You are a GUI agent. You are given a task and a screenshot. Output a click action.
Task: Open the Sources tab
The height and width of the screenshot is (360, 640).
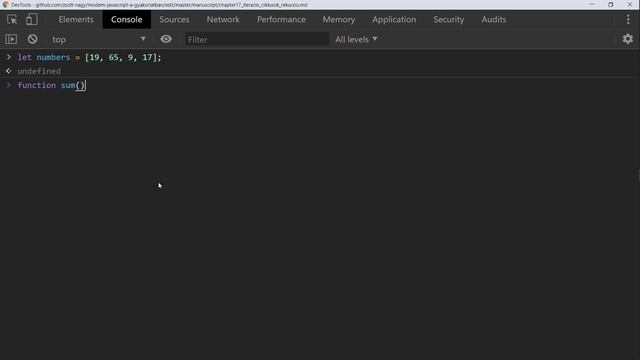[x=174, y=19]
